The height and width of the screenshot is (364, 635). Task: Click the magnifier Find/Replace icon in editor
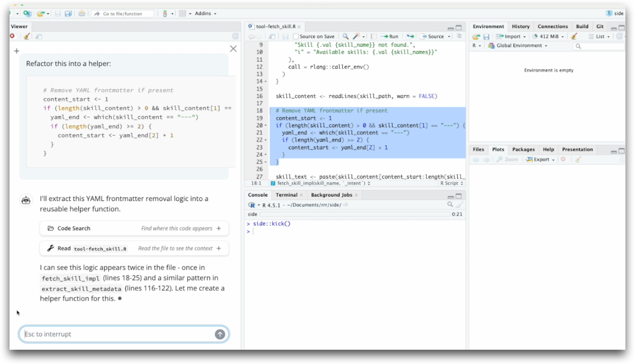coord(345,36)
